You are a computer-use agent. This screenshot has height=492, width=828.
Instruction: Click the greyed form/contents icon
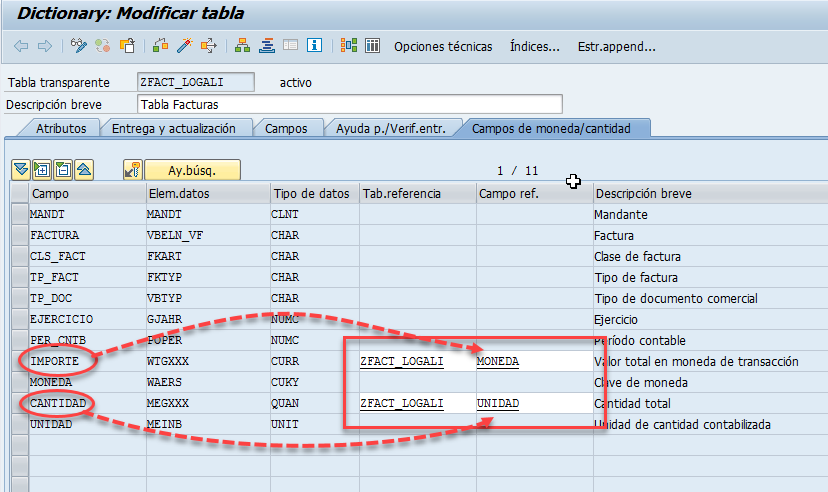tap(290, 45)
